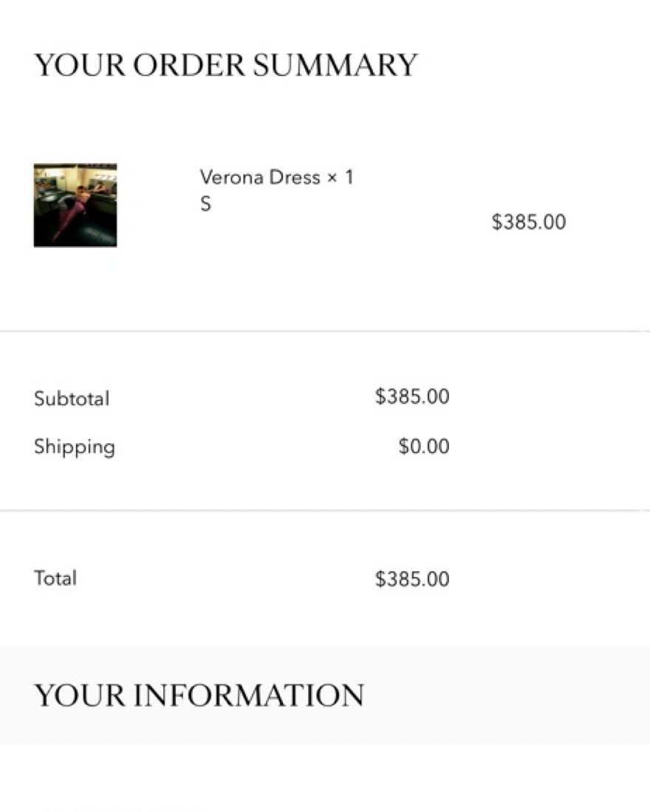Open the "Verona Dress" product name
The width and height of the screenshot is (650, 812).
coord(259,177)
